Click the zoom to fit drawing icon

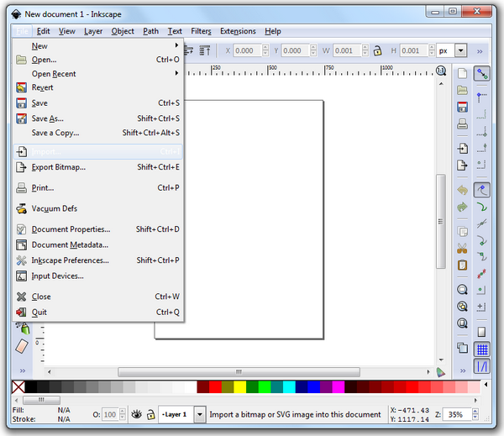click(x=463, y=307)
